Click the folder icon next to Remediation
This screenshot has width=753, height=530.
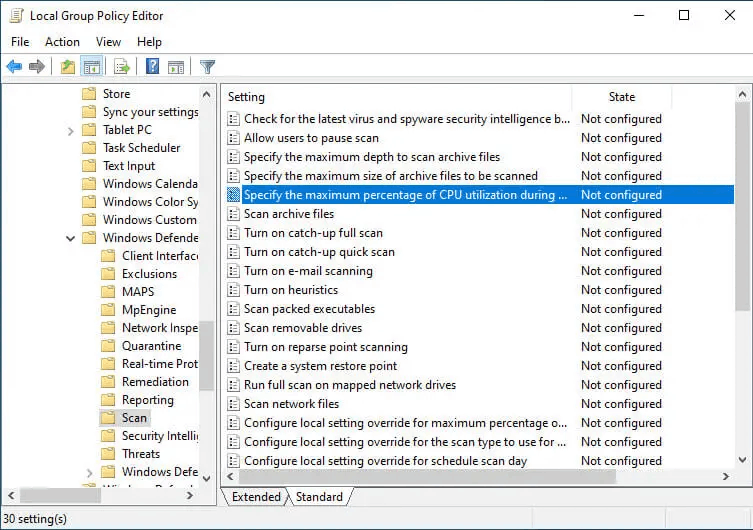point(109,382)
